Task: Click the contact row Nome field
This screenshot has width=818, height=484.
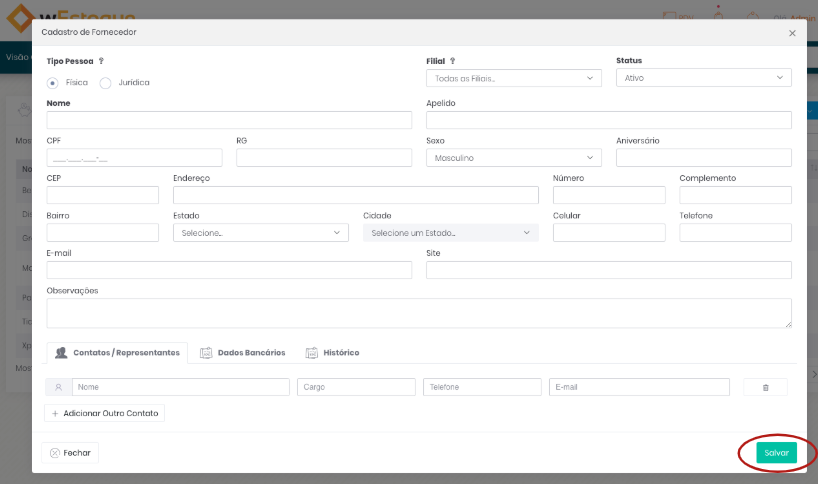Action: tap(181, 387)
